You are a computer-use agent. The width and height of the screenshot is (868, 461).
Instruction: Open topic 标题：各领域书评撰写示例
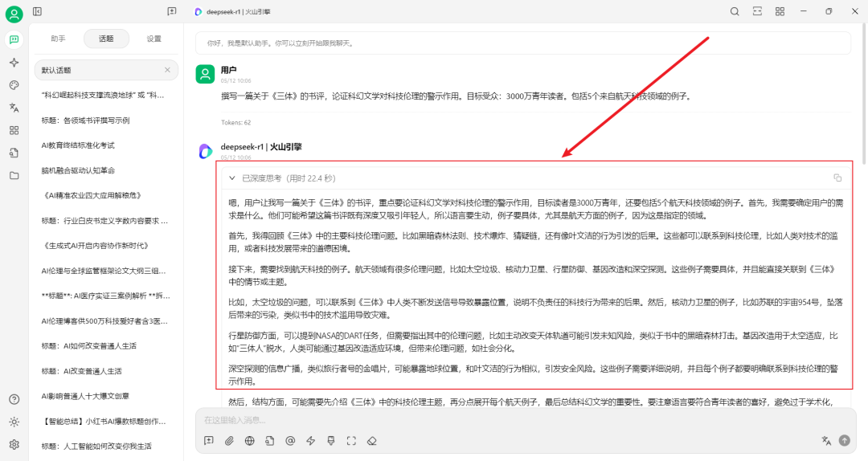pyautogui.click(x=106, y=120)
